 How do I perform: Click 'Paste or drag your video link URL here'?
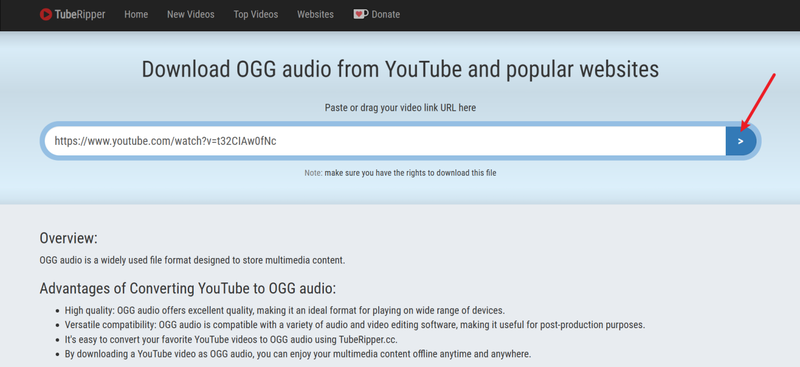pyautogui.click(x=400, y=108)
